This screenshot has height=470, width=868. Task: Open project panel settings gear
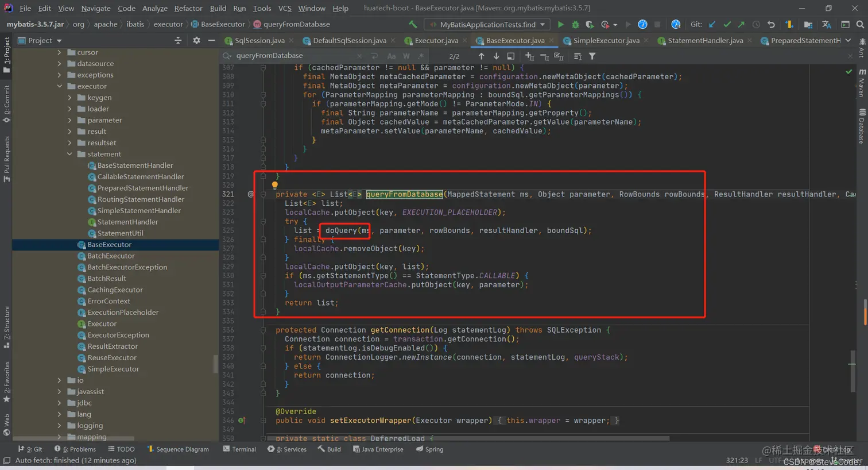[x=196, y=40]
